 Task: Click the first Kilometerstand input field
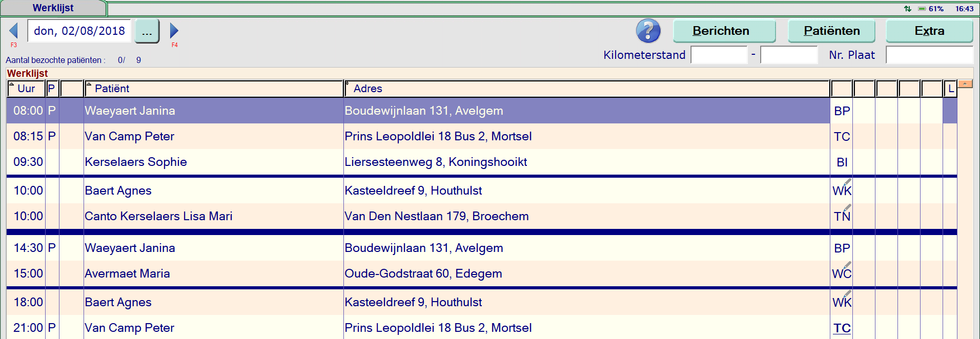719,55
